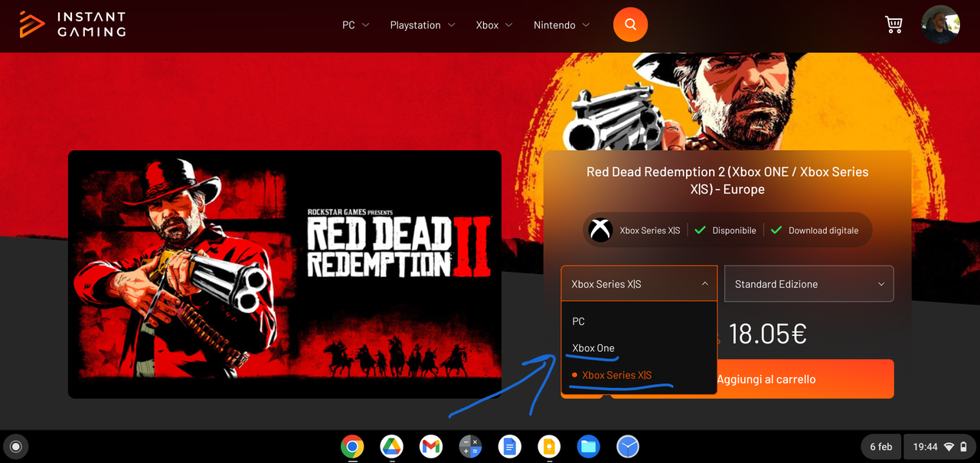Open the Xbox navigation menu
Image resolution: width=980 pixels, height=463 pixels.
tap(494, 25)
